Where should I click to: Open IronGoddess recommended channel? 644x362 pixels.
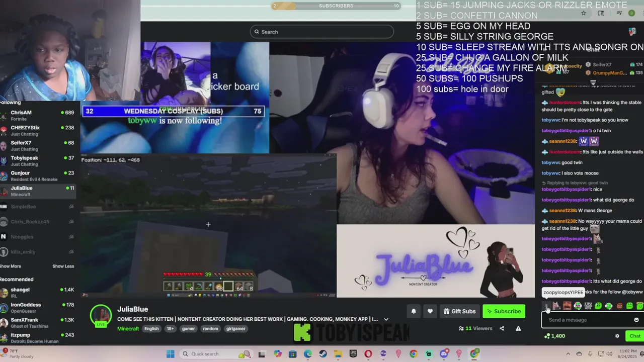(38, 308)
